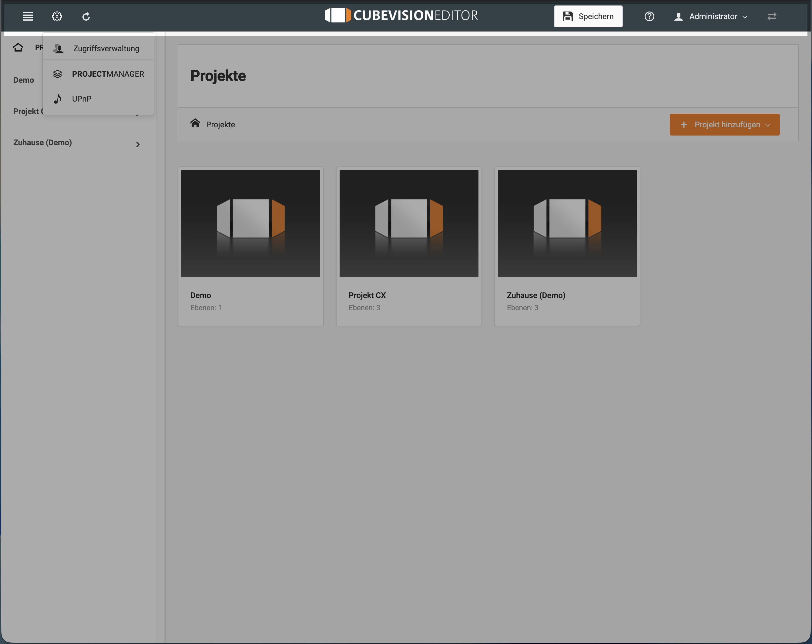Select PROJECTMANAGER menu entry
Viewport: 812px width, 644px height.
98,74
